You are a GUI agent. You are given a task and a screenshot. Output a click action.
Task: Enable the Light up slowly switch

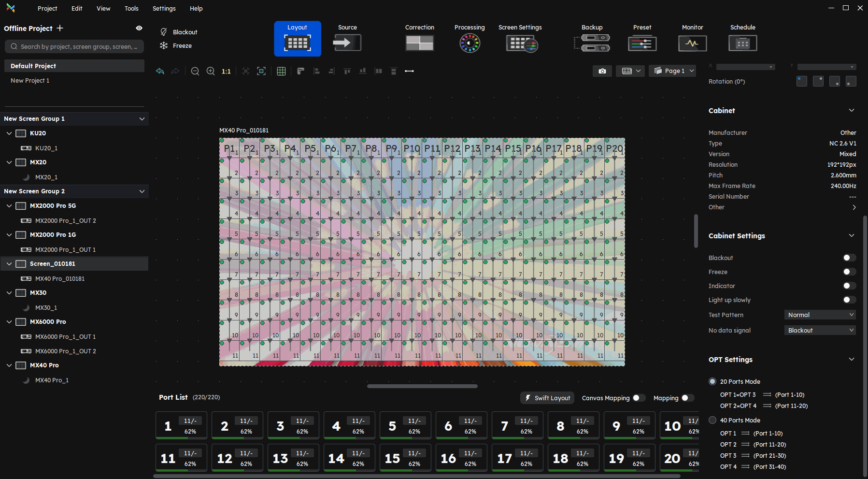tap(849, 300)
